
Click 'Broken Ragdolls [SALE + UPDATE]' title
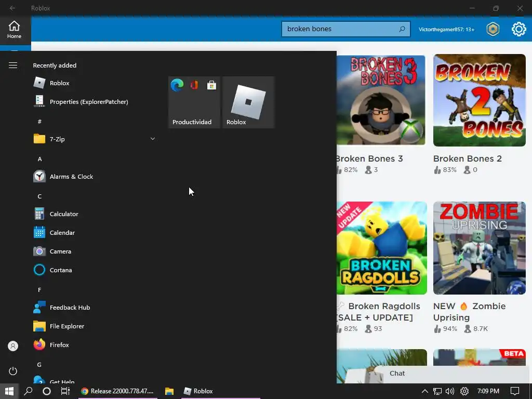point(378,312)
